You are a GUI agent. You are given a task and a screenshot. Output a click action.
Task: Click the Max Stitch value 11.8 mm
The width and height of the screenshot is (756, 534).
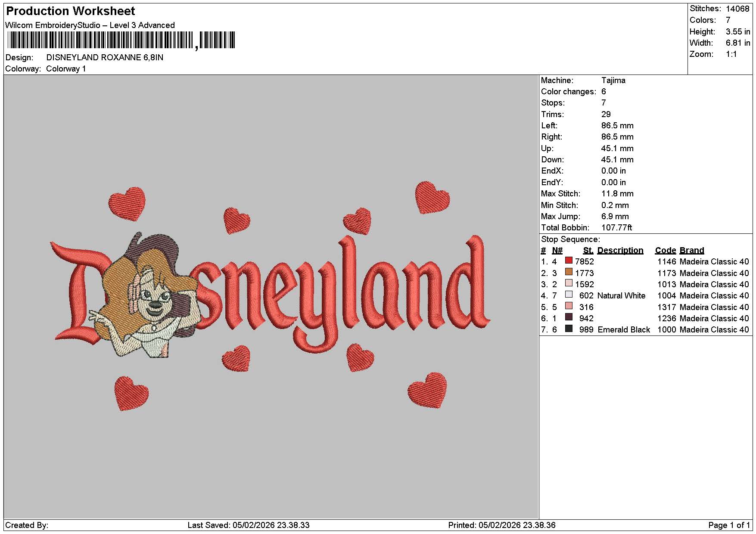617,194
